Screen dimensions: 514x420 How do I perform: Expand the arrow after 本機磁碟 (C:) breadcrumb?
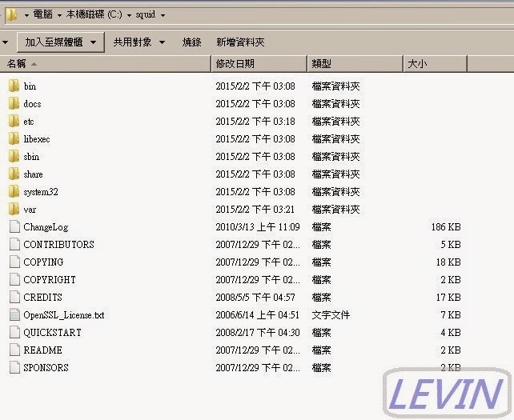(129, 15)
